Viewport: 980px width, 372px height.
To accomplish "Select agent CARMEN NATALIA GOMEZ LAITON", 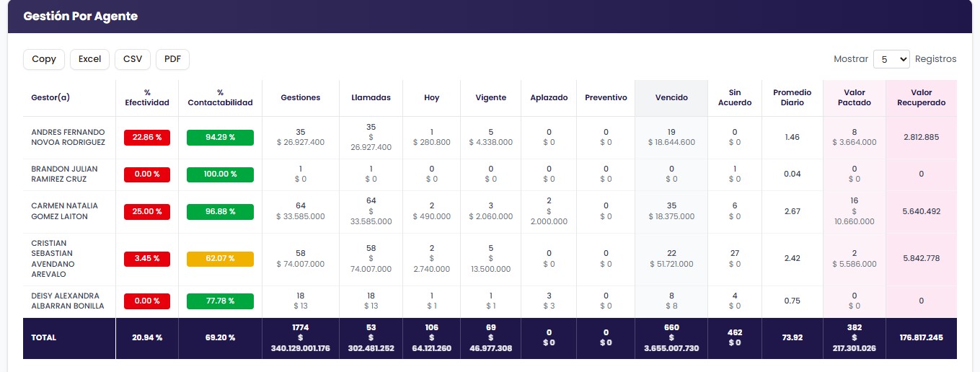I will click(64, 211).
